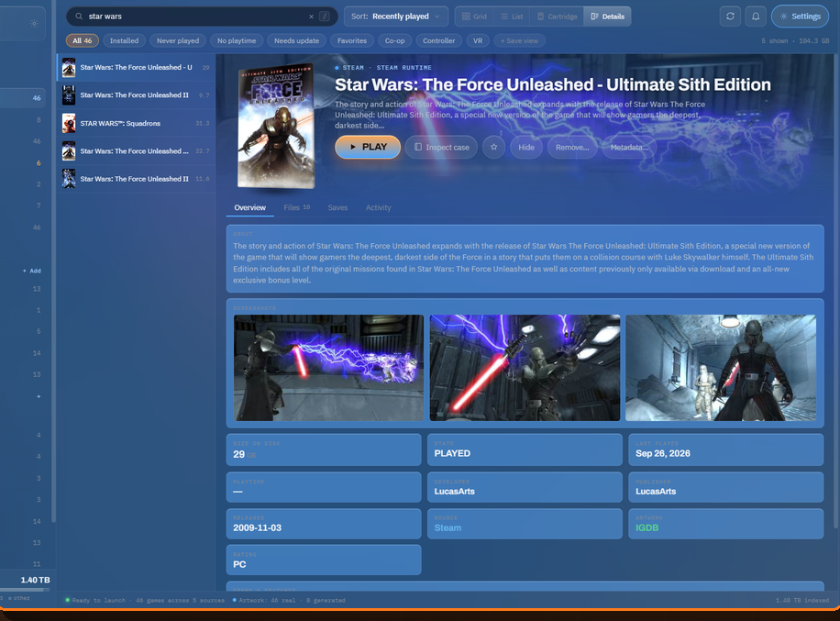Click the 1.40 TB indexed status text
The image size is (840, 621).
pos(802,600)
